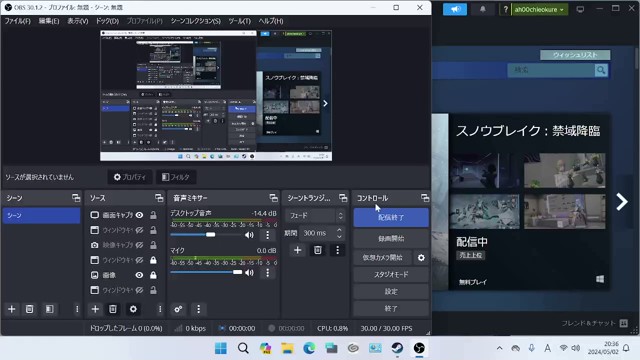Image resolution: width=640 pixels, height=360 pixels.
Task: Open File Explorer from the taskbar
Action: coord(287,348)
